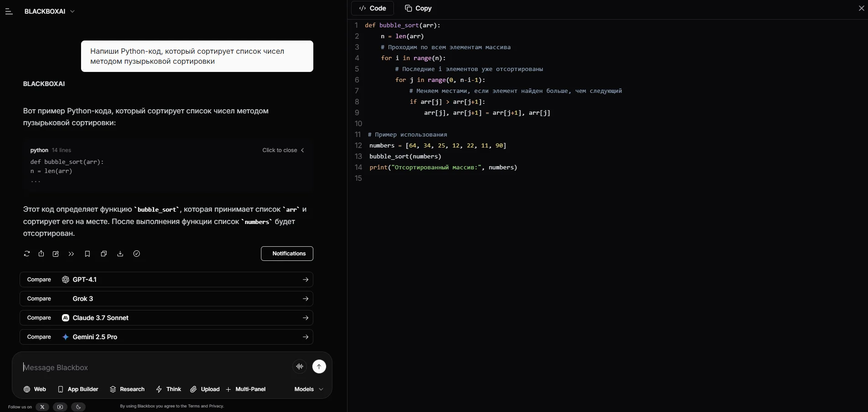
Task: Toggle dark mode moon icon
Action: point(78,407)
